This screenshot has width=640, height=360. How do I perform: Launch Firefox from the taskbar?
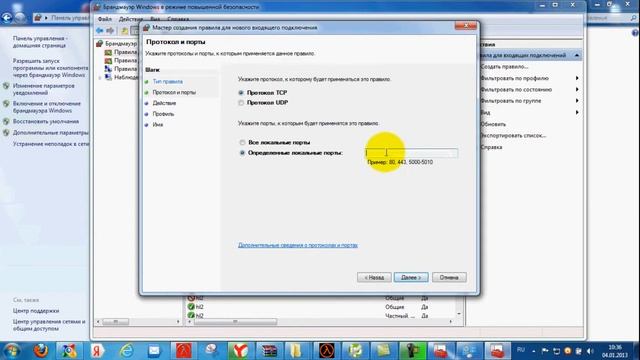[40, 351]
